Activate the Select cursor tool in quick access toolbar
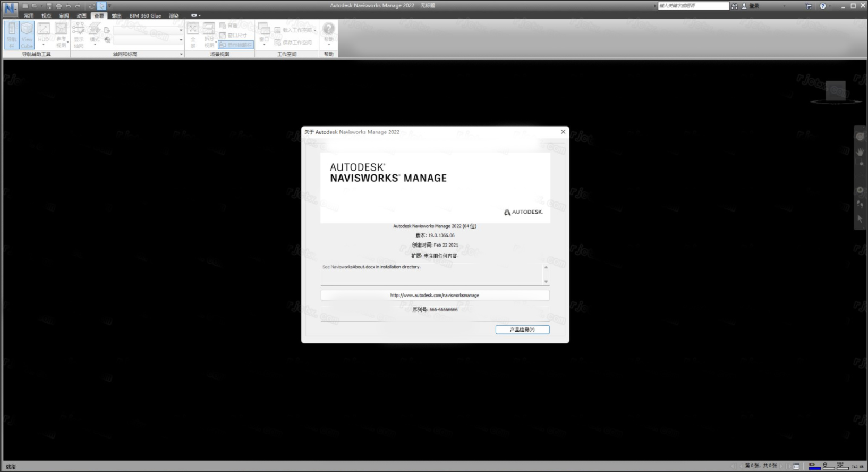Image resolution: width=868 pixels, height=472 pixels. pos(101,6)
